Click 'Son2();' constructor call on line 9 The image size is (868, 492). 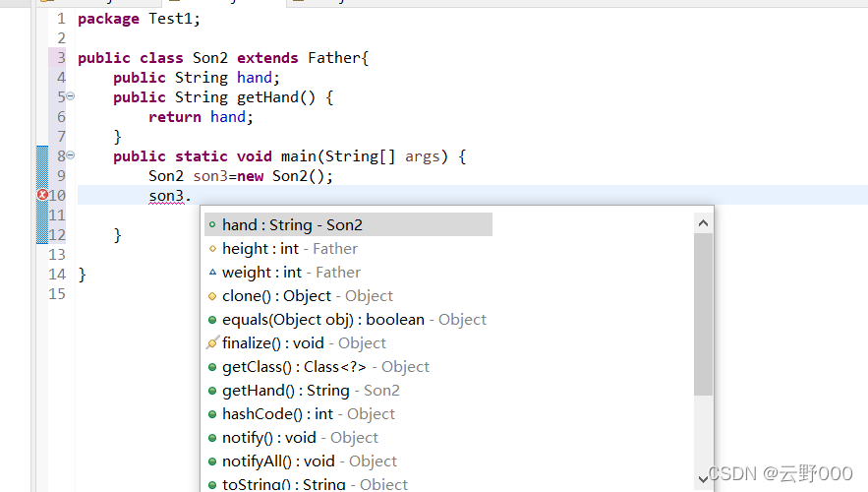coord(303,176)
